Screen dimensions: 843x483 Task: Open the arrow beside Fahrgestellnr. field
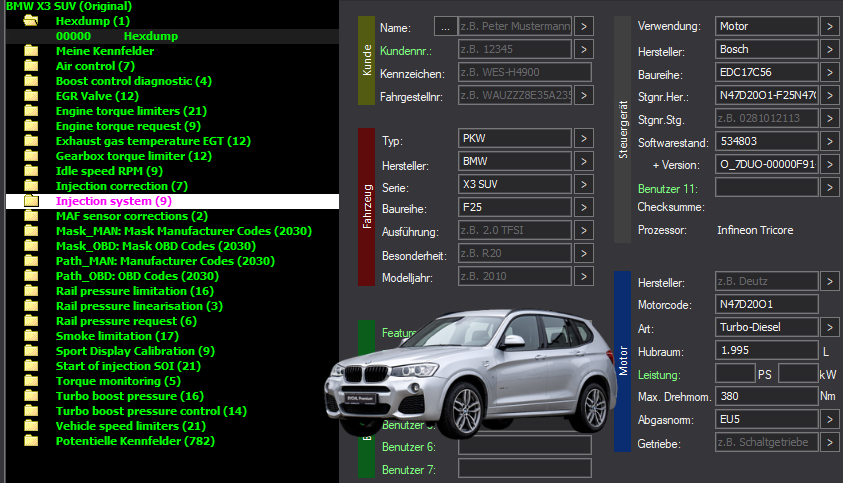(583, 96)
